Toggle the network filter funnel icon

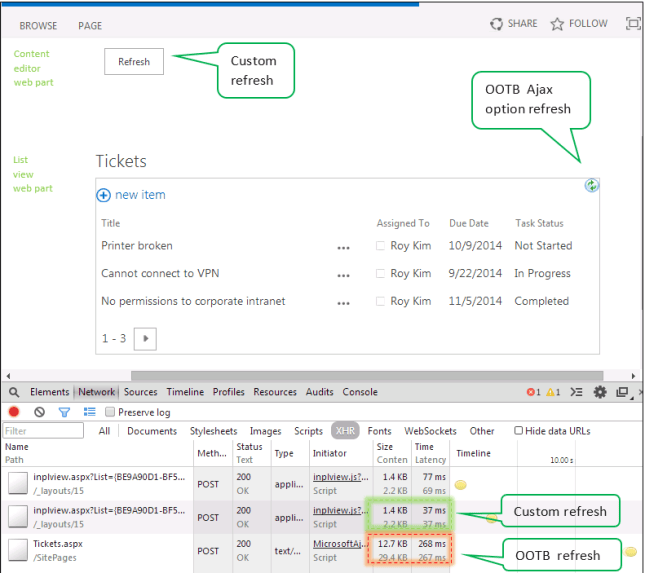pyautogui.click(x=64, y=412)
